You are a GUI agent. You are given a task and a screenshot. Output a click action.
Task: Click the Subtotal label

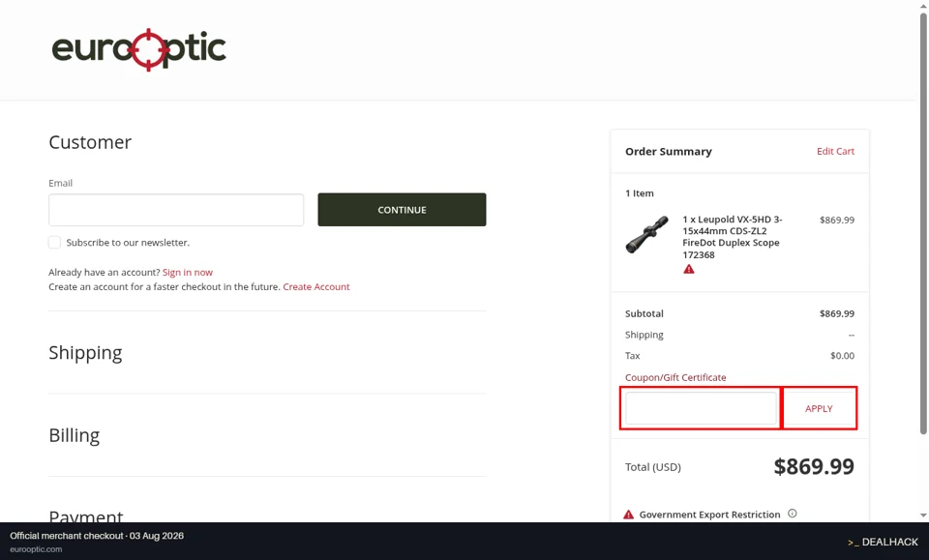pyautogui.click(x=644, y=313)
